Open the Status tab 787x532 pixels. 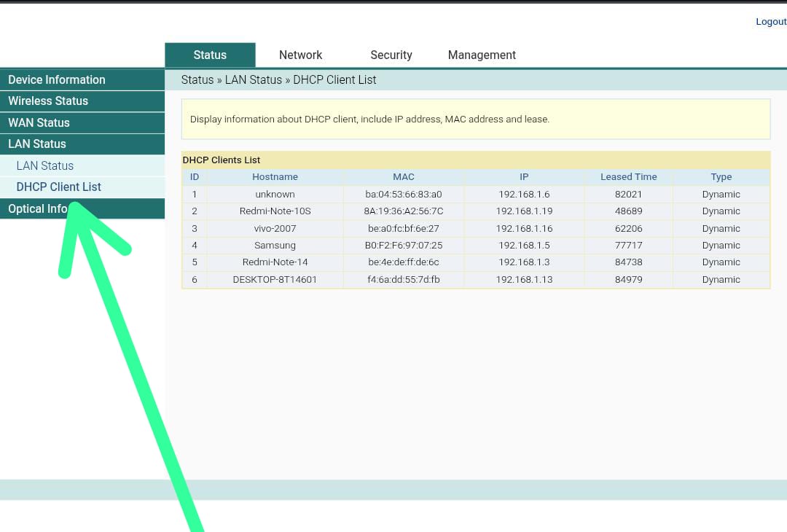coord(210,55)
